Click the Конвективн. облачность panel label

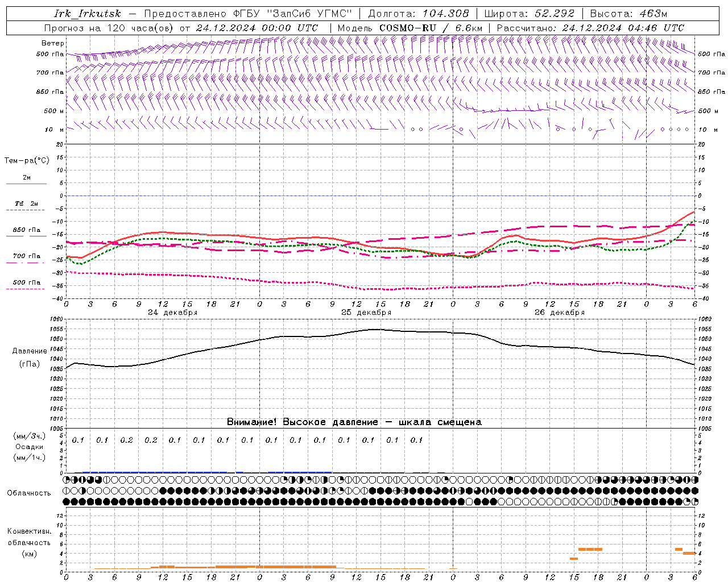point(29,537)
